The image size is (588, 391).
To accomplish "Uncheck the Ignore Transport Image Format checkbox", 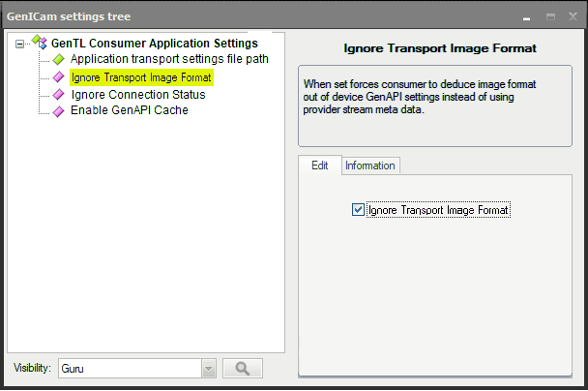I will [x=358, y=209].
